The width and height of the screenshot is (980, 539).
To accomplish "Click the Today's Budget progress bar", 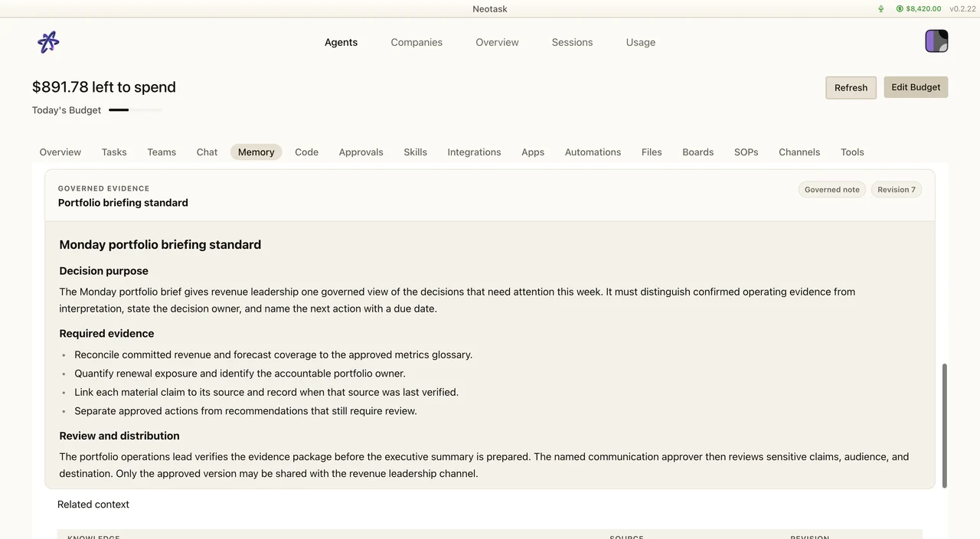I will click(x=136, y=110).
